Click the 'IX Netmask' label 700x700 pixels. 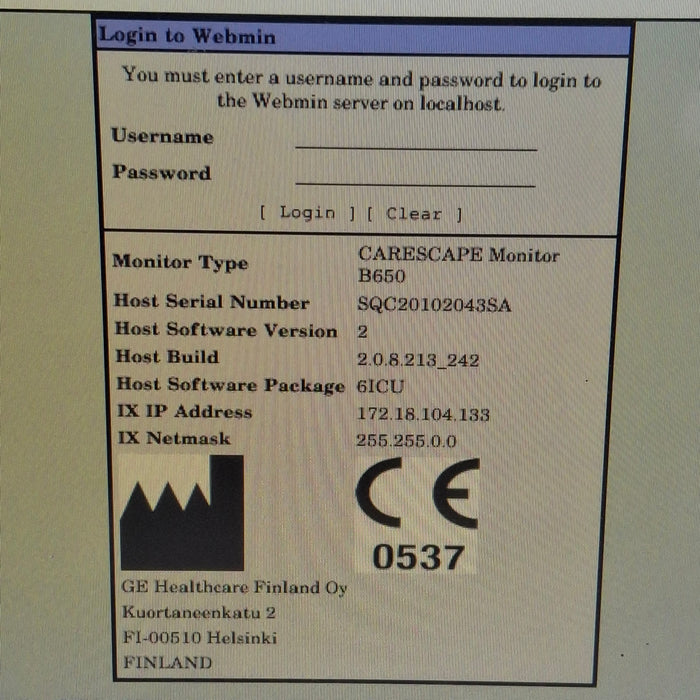point(174,438)
